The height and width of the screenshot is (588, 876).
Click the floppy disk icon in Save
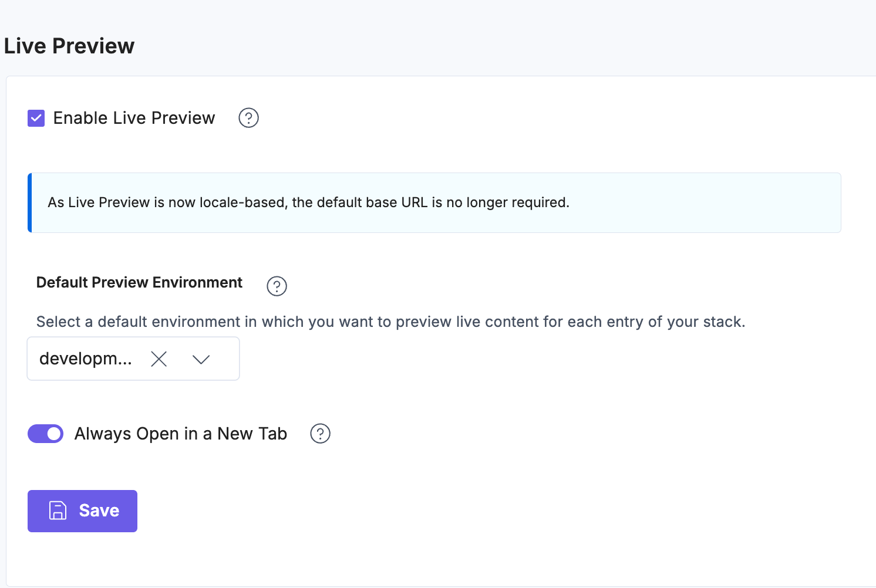[x=58, y=511]
